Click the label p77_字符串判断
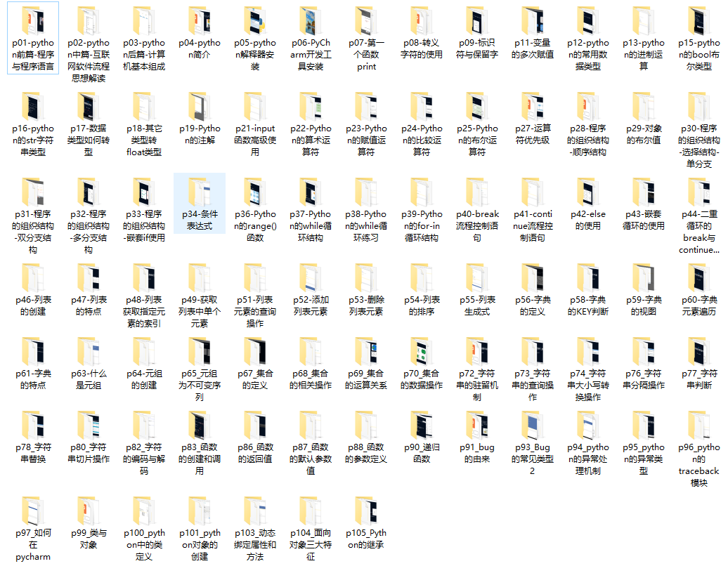 pos(698,379)
